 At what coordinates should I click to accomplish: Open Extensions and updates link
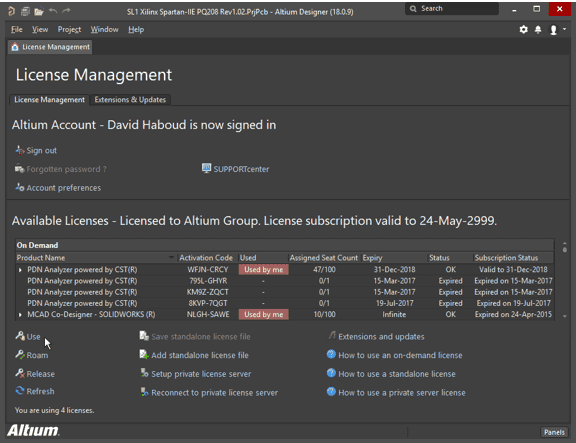click(381, 336)
